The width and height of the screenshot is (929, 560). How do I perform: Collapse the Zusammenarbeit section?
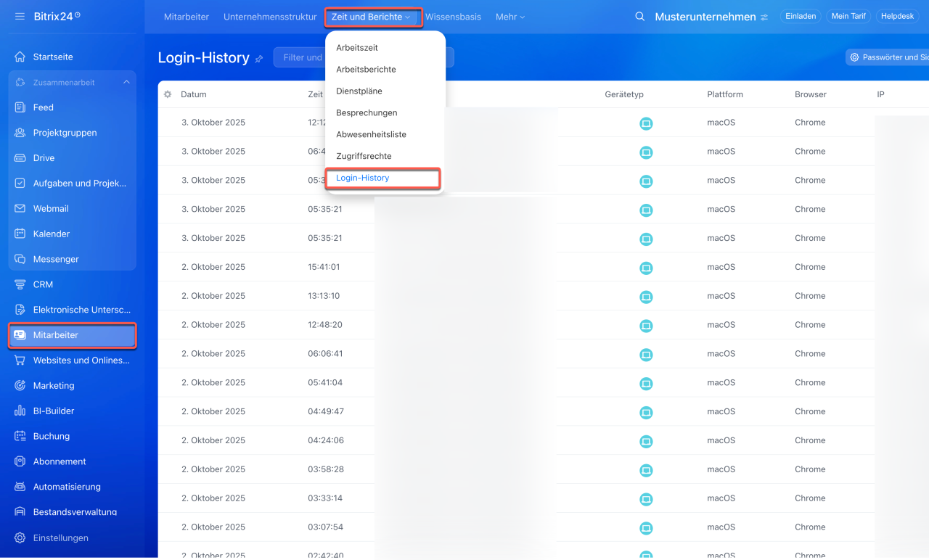[126, 83]
